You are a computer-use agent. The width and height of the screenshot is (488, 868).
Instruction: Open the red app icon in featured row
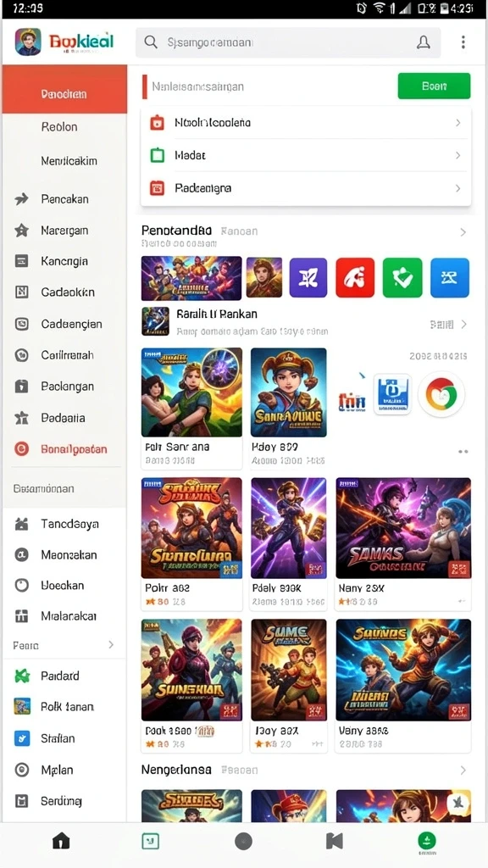355,277
